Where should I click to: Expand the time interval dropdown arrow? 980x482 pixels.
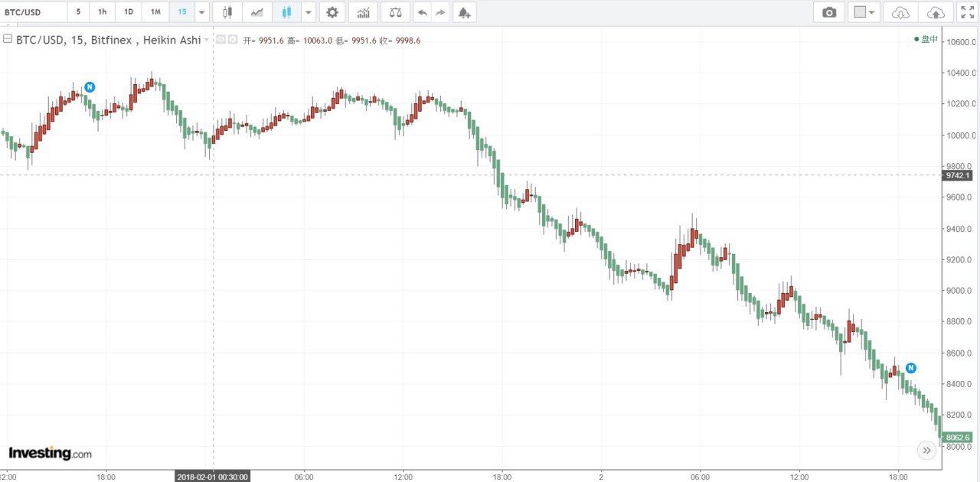[x=201, y=12]
